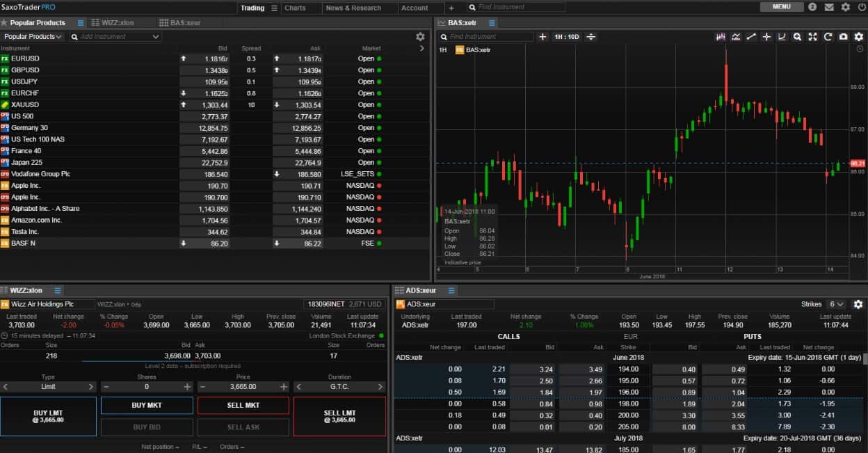The width and height of the screenshot is (868, 453).
Task: Click the Wizz Air Holdings Plc instrument field
Action: point(47,304)
